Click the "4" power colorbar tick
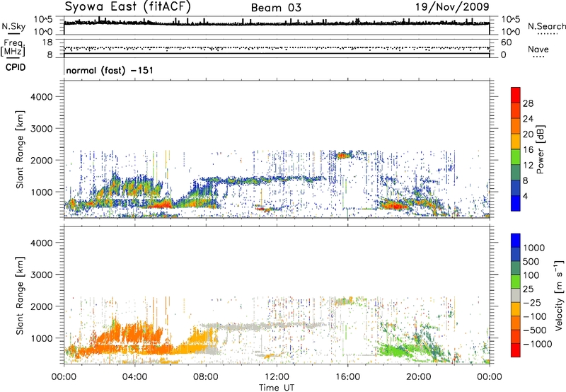This screenshot has width=566, height=392. [526, 196]
